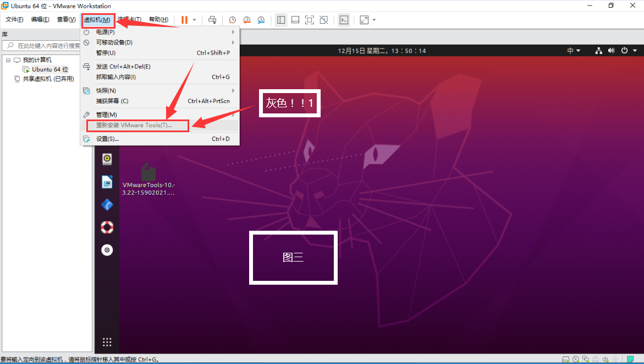Select 我的计算机 in the library
644x364 pixels.
[x=37, y=60]
